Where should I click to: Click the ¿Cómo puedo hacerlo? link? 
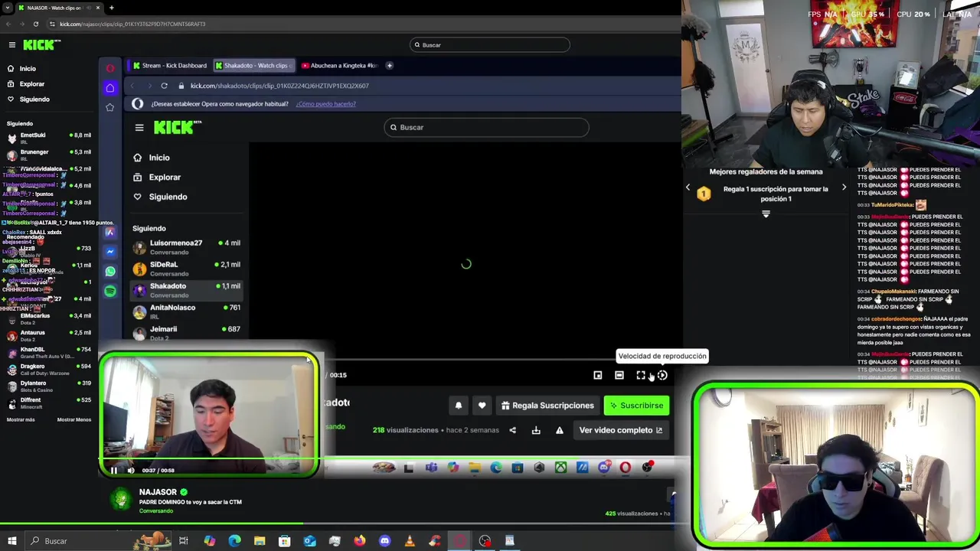[326, 104]
